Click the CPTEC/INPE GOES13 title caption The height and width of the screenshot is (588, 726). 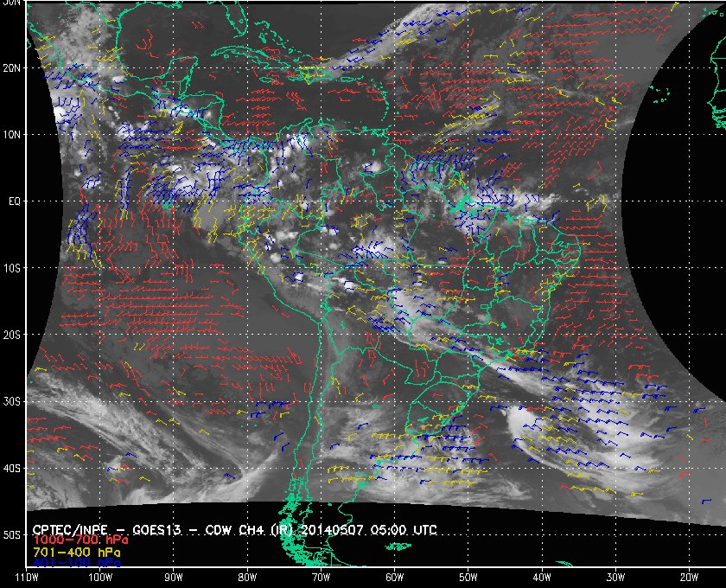coord(235,529)
